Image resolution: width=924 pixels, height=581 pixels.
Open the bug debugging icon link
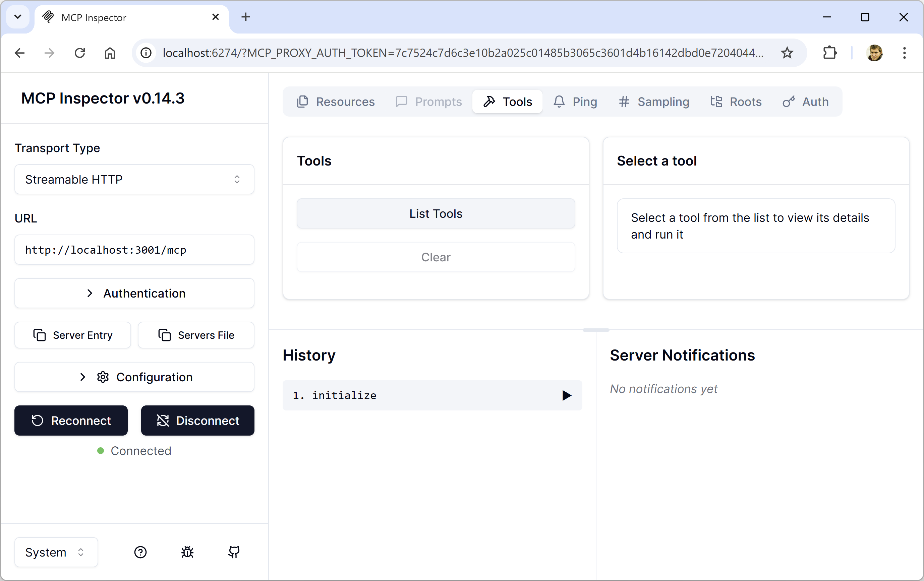(x=187, y=552)
